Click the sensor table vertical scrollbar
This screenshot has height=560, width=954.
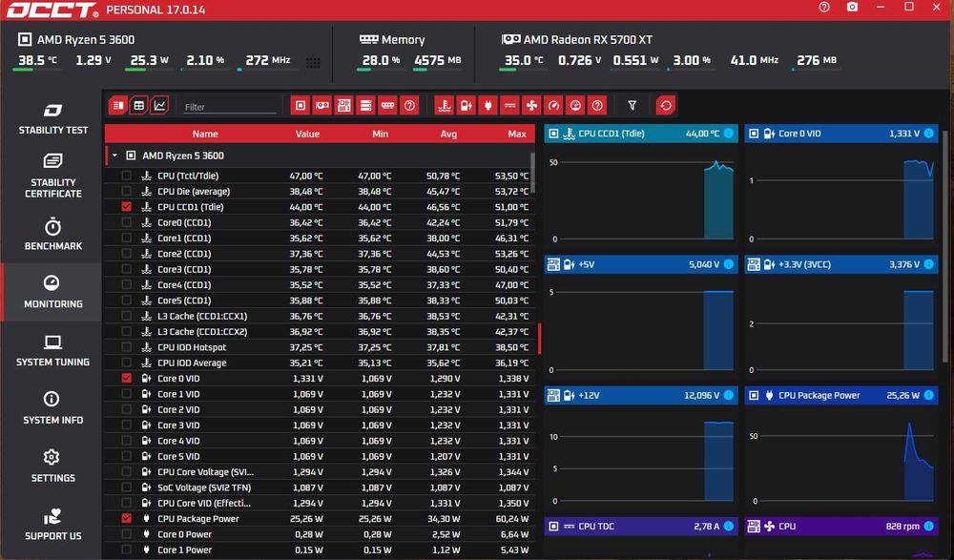(533, 173)
